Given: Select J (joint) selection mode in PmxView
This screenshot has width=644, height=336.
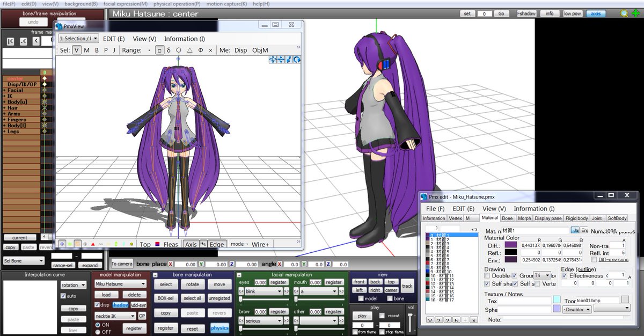Looking at the screenshot, I should pyautogui.click(x=114, y=50).
